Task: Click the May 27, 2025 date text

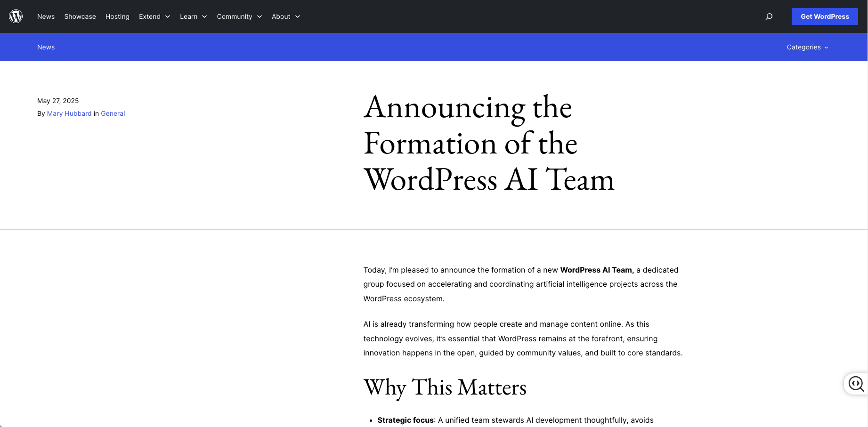Action: pos(58,101)
